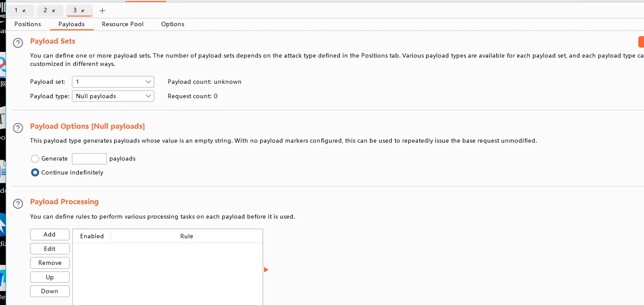Viewport: 644px width, 305px height.
Task: Go to the Options tab
Action: tap(173, 24)
